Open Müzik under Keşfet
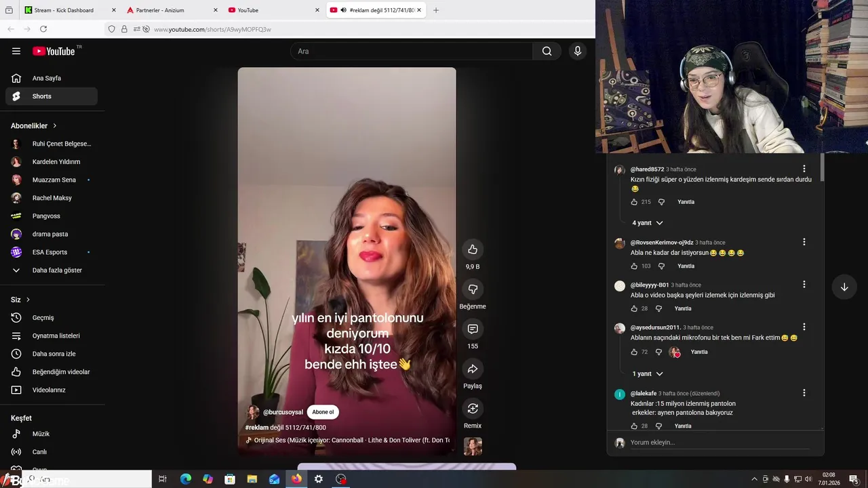The width and height of the screenshot is (868, 488). [x=52, y=434]
